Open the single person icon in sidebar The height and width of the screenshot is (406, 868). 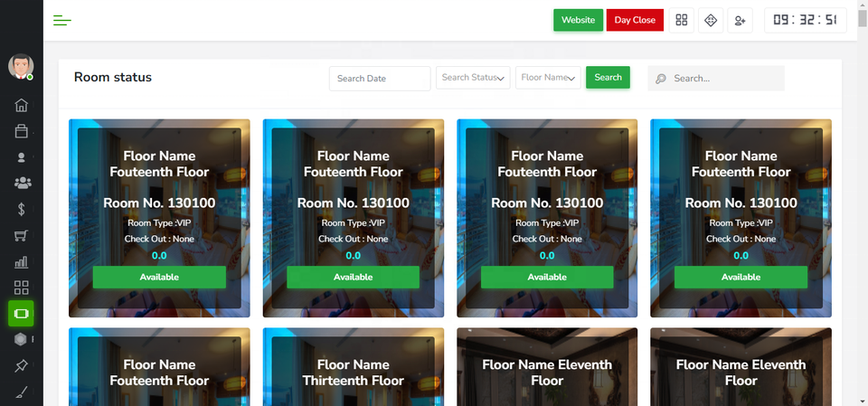pyautogui.click(x=21, y=157)
